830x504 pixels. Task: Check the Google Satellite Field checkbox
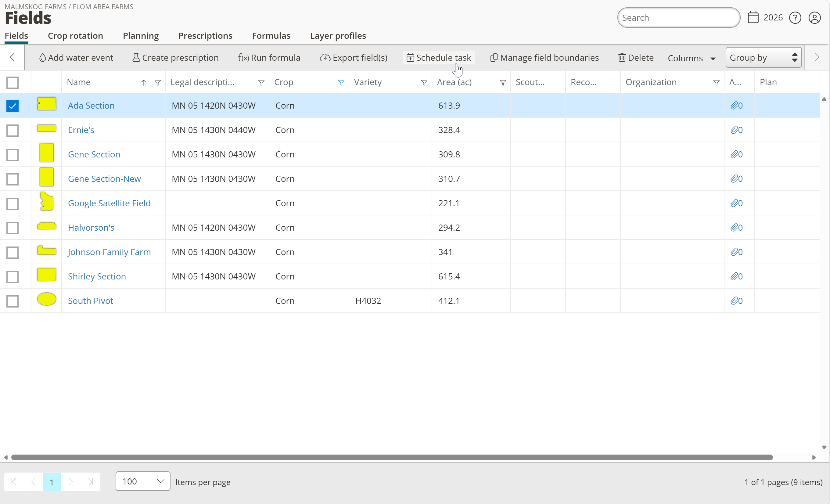pos(13,204)
